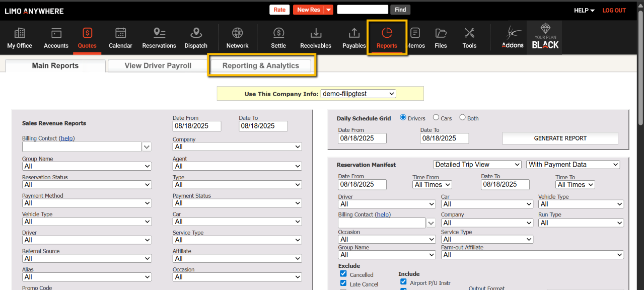Open the My Office icon
The image size is (644, 290).
[20, 38]
